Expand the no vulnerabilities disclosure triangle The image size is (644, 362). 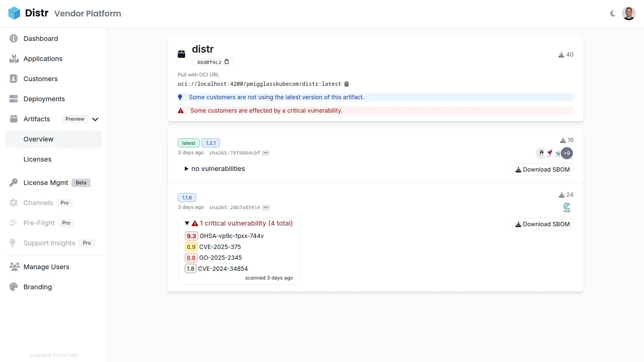pos(186,169)
